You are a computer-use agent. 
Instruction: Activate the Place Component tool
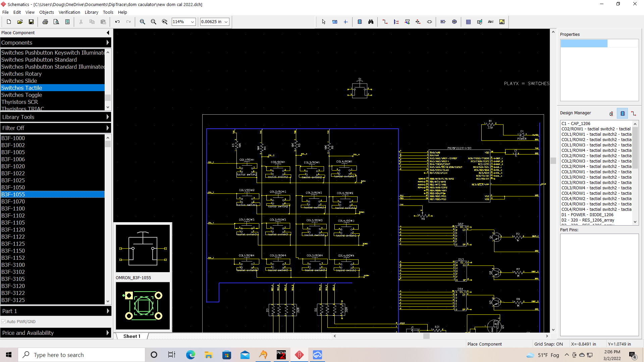[x=360, y=22]
